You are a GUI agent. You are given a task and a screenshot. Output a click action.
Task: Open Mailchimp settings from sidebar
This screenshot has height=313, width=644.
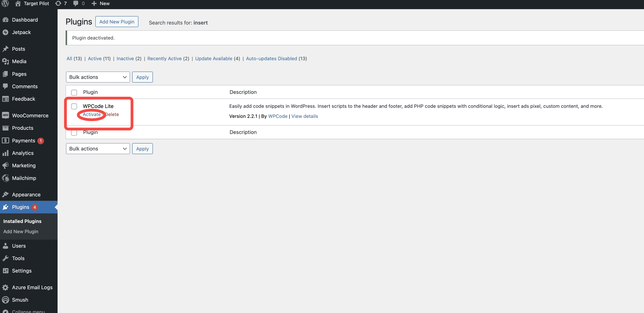pos(24,178)
